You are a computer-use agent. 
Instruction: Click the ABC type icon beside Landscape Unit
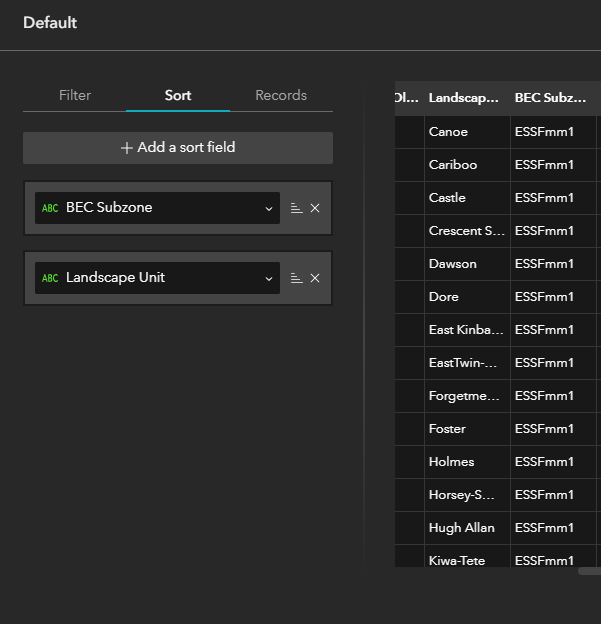[x=50, y=278]
